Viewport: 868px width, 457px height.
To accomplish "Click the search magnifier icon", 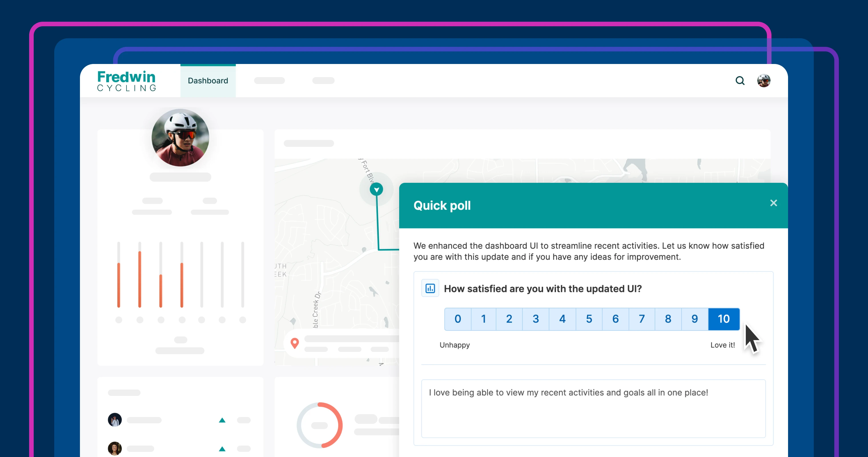I will point(740,81).
